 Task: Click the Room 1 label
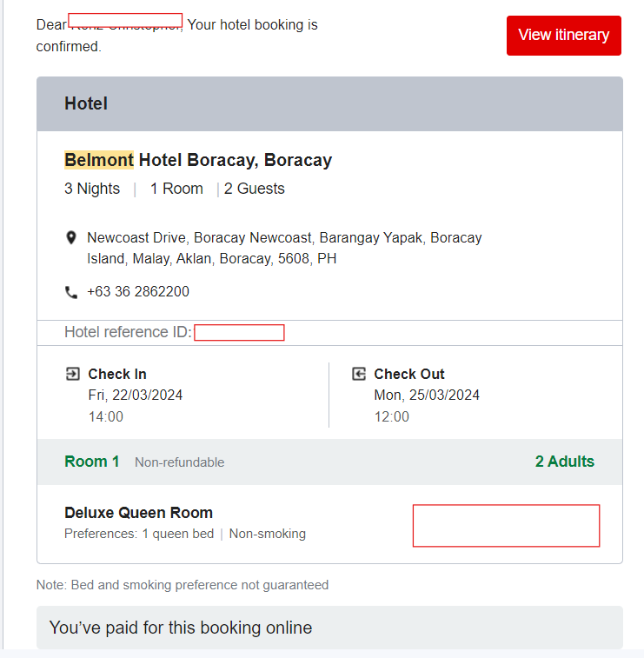(92, 462)
